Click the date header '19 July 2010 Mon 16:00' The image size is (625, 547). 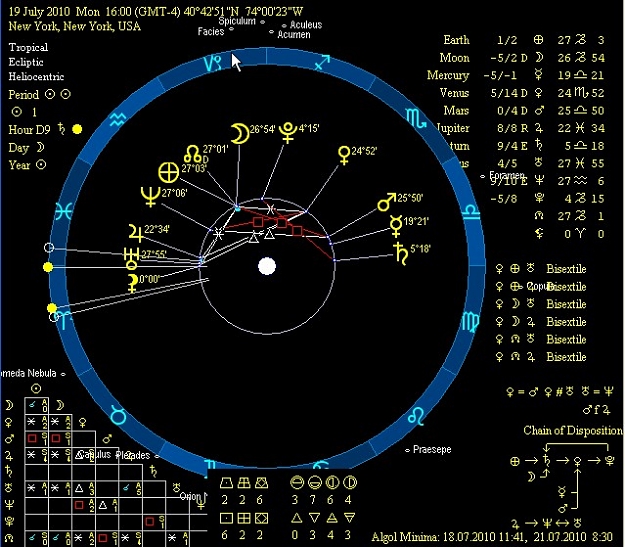click(x=70, y=11)
